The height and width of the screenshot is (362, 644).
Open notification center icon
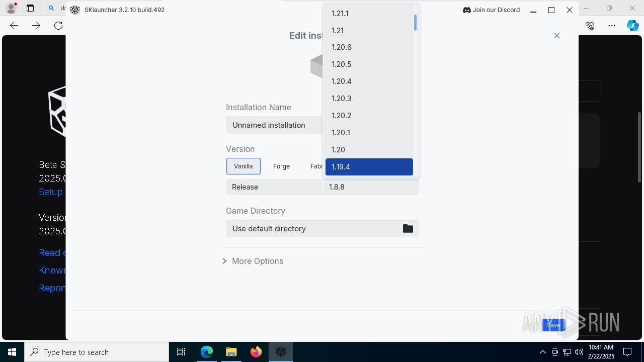point(627,352)
